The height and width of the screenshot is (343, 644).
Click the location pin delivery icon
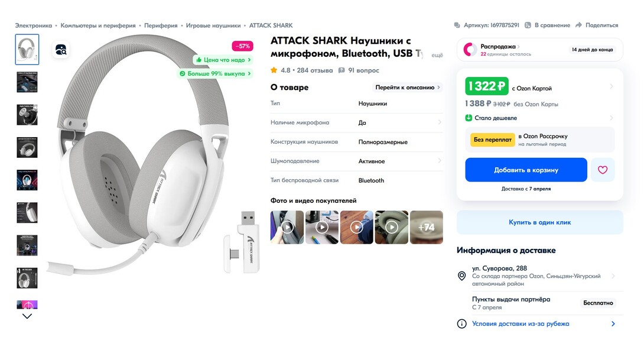(462, 276)
